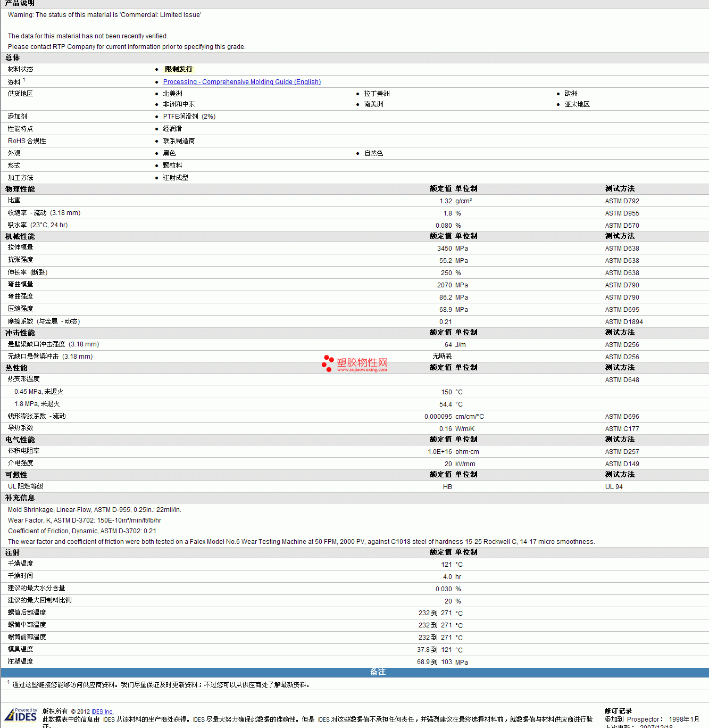Image resolution: width=709 pixels, height=728 pixels.
Task: Click the 非洲和中东 availability region
Action: click(179, 104)
